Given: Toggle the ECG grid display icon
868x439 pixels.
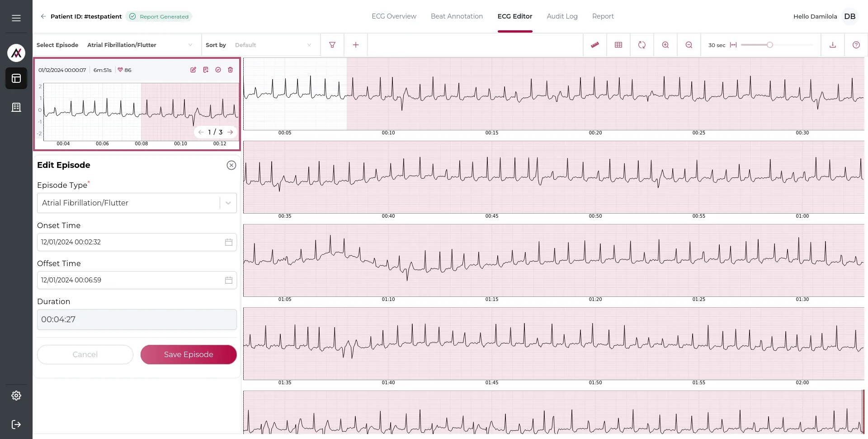Looking at the screenshot, I should pyautogui.click(x=618, y=45).
